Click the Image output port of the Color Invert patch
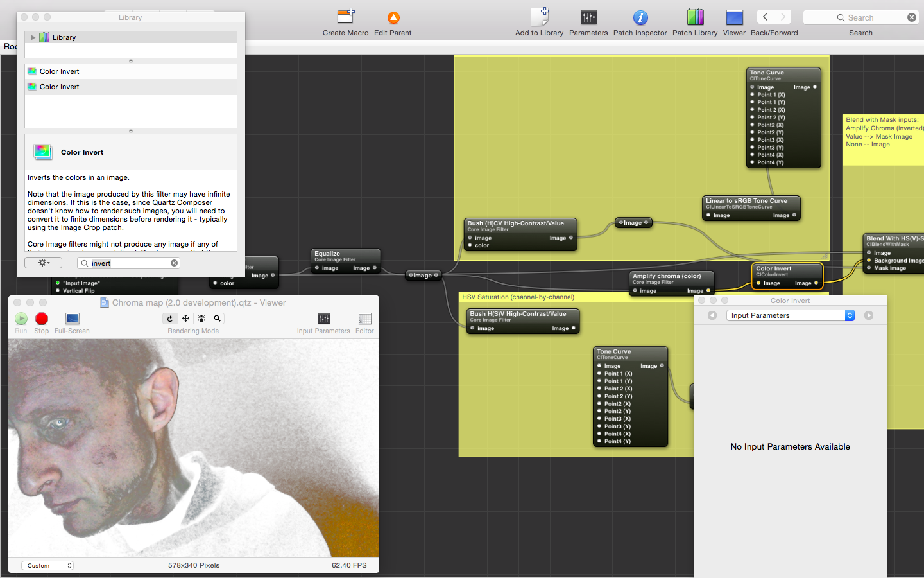The width and height of the screenshot is (924, 578). pos(816,283)
